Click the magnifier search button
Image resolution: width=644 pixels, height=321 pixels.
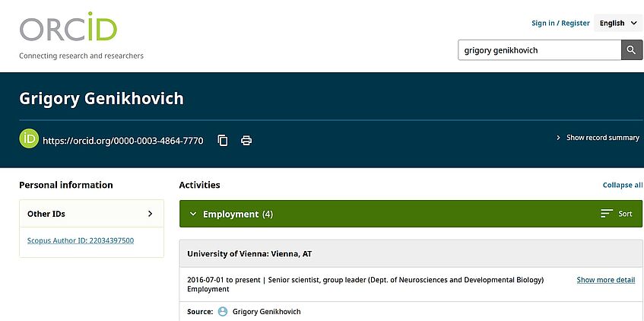[x=632, y=50]
